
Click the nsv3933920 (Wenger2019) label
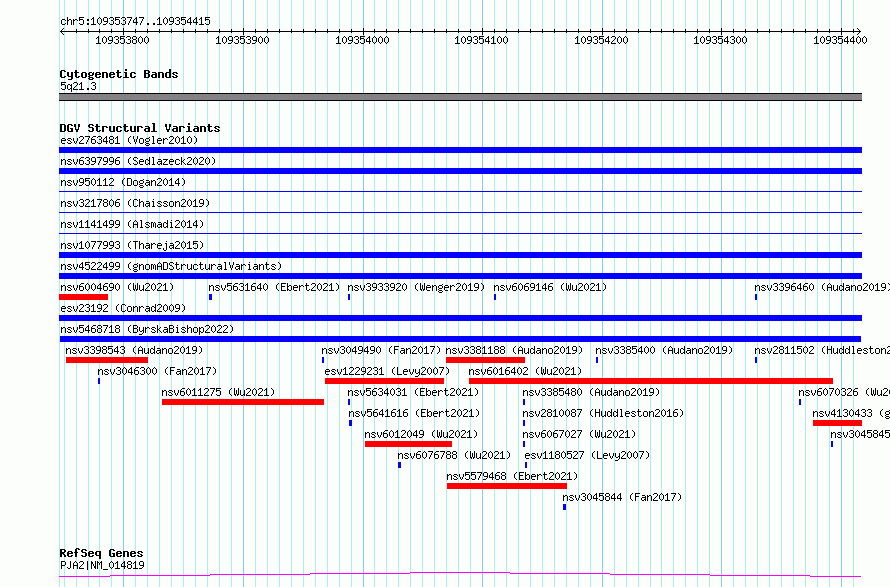(x=416, y=287)
